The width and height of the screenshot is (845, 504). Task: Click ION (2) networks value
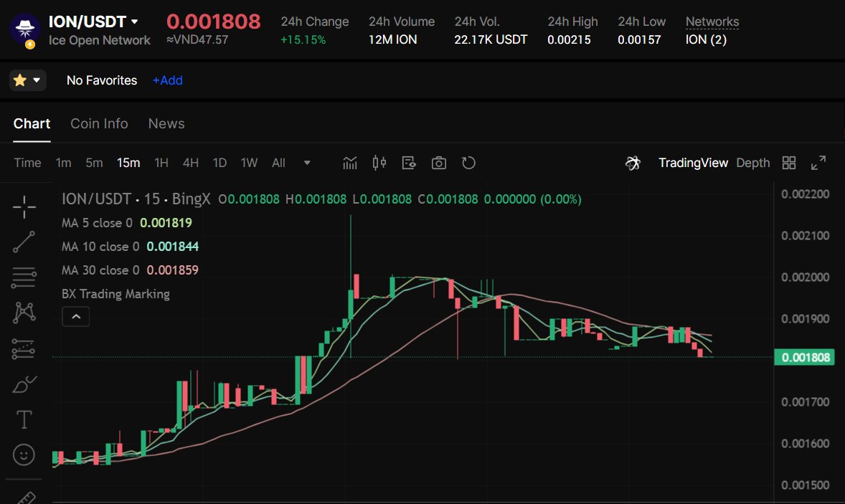coord(706,40)
